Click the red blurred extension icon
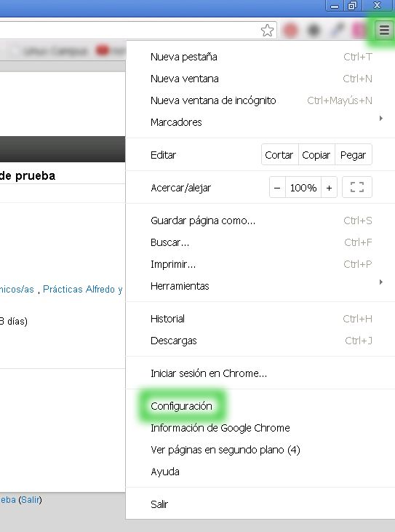Viewport: 395px width, 532px height. tap(290, 31)
